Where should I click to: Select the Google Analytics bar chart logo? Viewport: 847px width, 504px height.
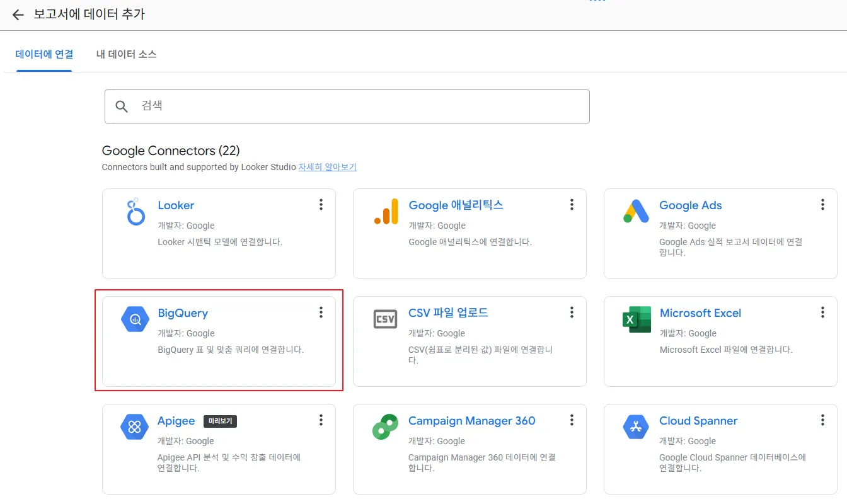(x=386, y=212)
